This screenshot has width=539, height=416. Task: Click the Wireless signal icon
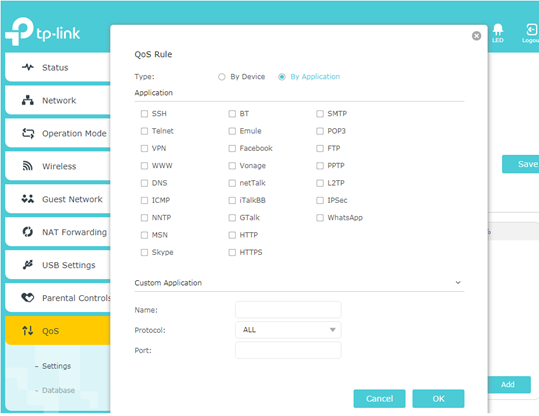(28, 166)
